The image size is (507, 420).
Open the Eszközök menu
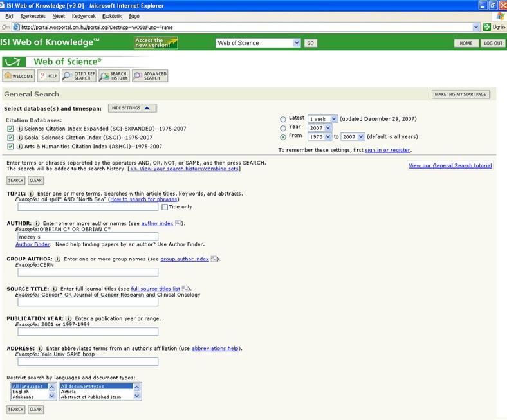coord(112,16)
